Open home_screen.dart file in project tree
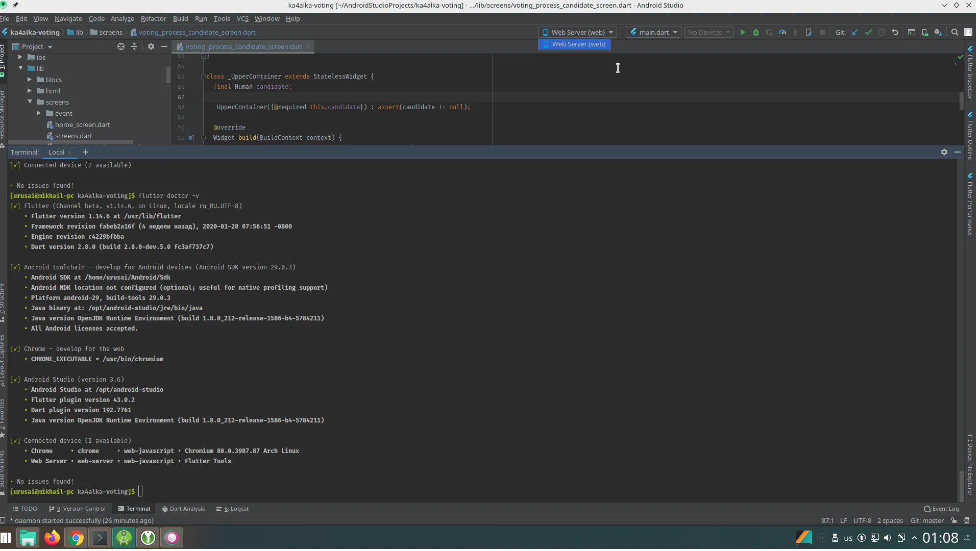Screen dimensions: 980x551 (x=82, y=124)
